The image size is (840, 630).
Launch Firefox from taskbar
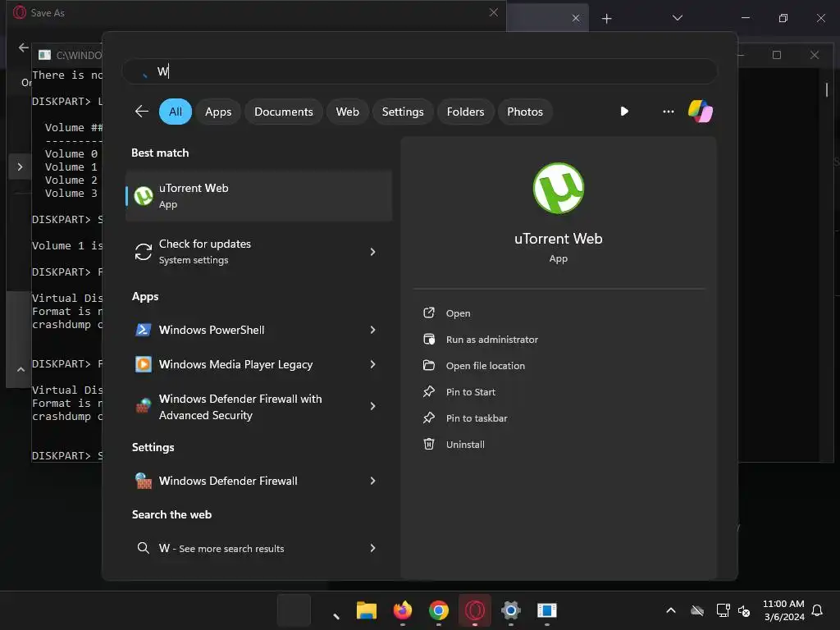pyautogui.click(x=402, y=610)
